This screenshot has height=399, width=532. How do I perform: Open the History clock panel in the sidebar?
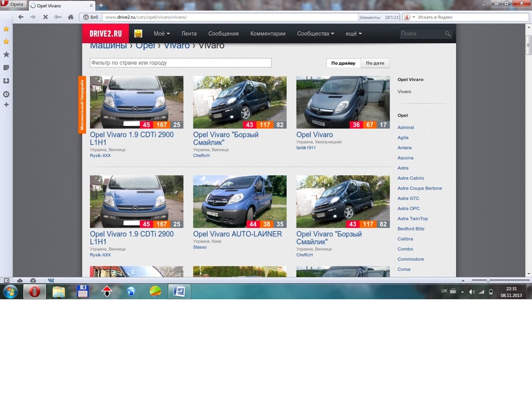coord(6,94)
